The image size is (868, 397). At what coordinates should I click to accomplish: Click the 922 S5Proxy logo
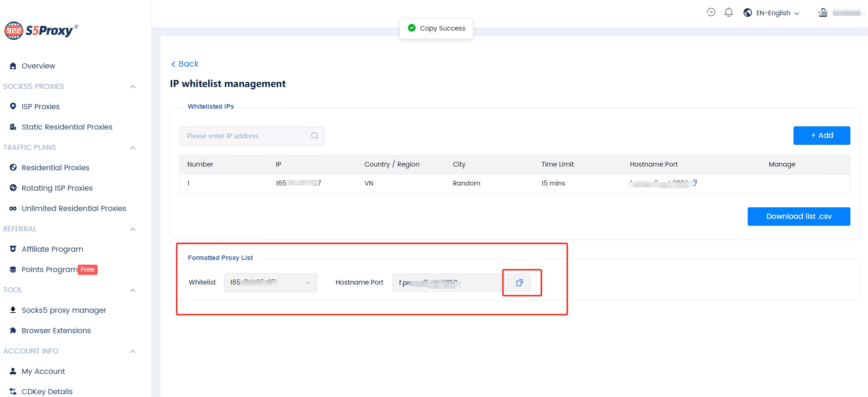(41, 31)
